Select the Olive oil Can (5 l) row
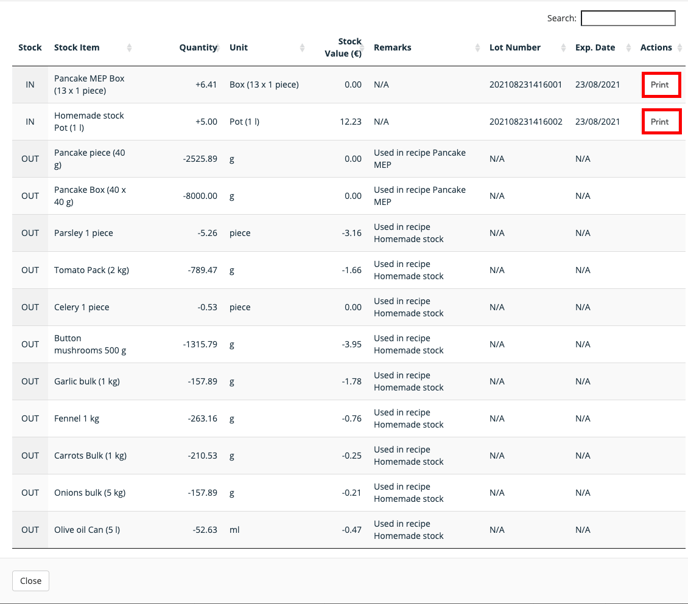This screenshot has width=688, height=604. coord(349,530)
